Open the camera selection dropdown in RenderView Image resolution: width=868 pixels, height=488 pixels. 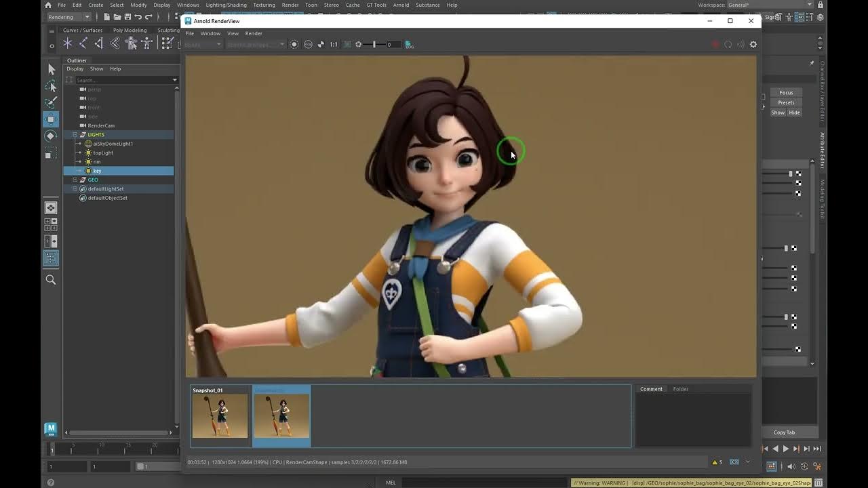[x=256, y=45]
